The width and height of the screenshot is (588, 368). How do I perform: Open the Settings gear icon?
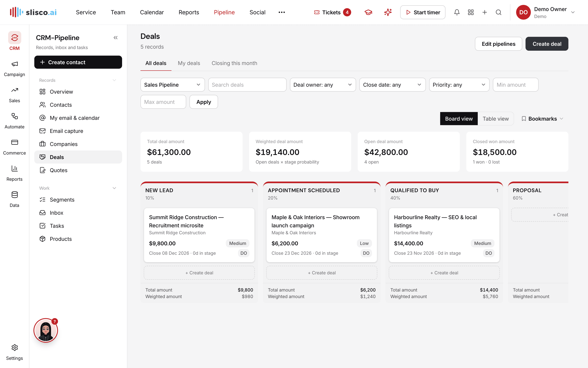[14, 348]
